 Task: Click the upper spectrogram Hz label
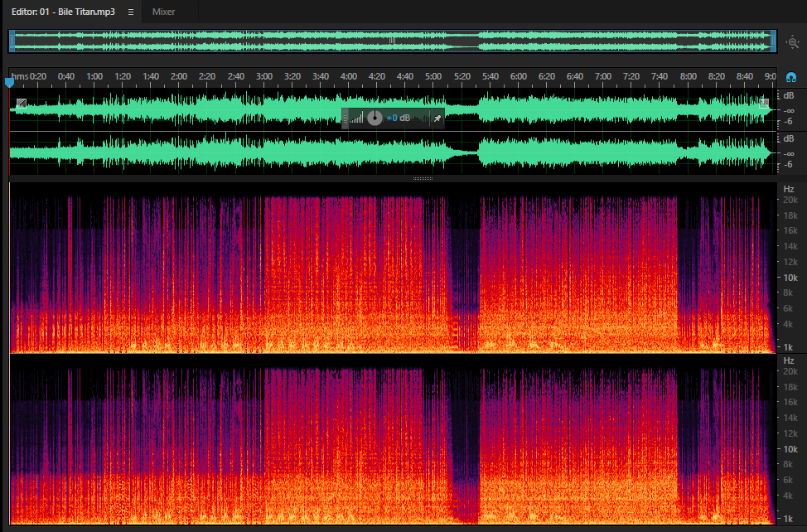(x=789, y=189)
